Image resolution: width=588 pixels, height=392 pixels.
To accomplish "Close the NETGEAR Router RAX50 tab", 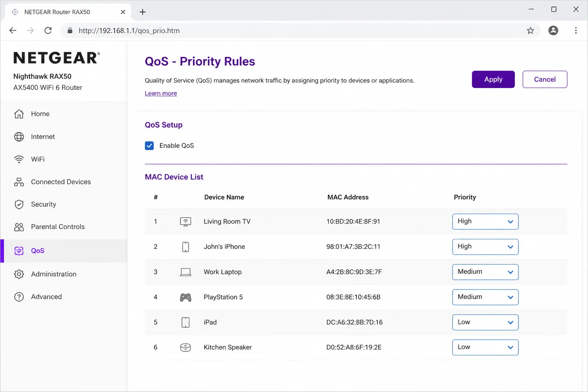I will coord(123,12).
